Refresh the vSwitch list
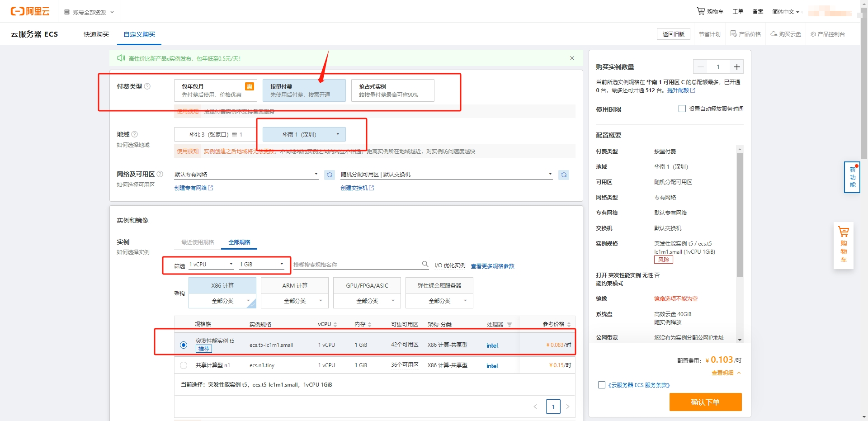 (564, 175)
